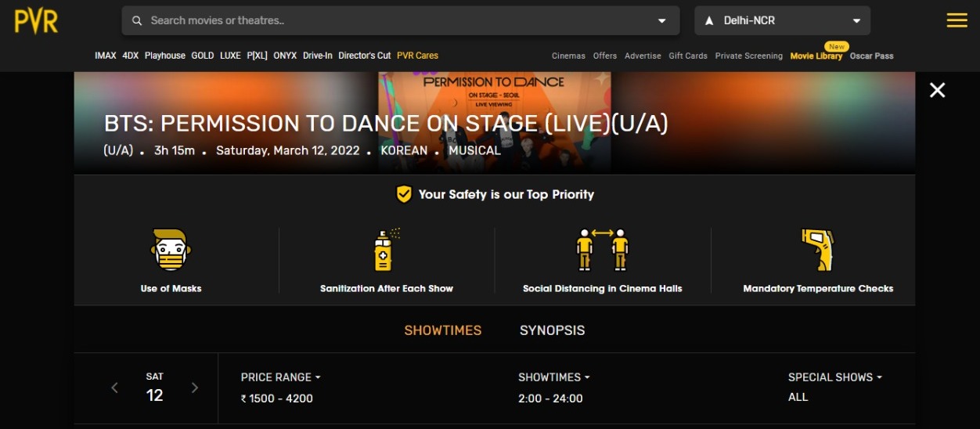Image resolution: width=980 pixels, height=429 pixels.
Task: Expand the Special Shows filter
Action: (835, 377)
